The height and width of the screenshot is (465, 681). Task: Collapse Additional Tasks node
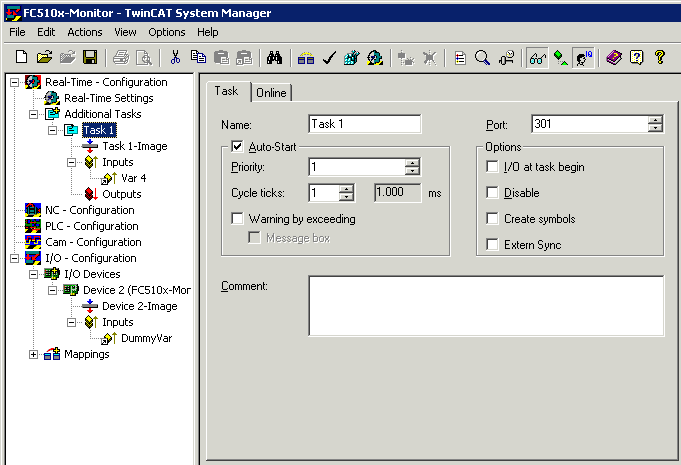pos(33,114)
